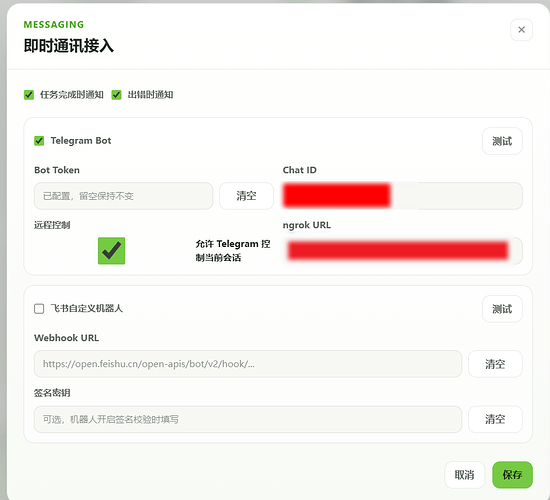Disable the Telegram Bot checkbox
Viewport: 550px width, 500px height.
pyautogui.click(x=39, y=141)
